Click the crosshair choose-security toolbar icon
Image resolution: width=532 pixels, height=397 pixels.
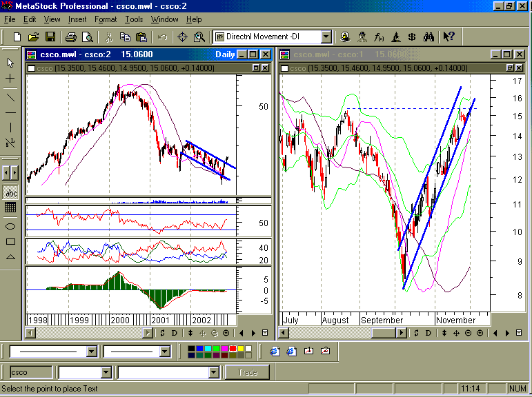[x=183, y=37]
